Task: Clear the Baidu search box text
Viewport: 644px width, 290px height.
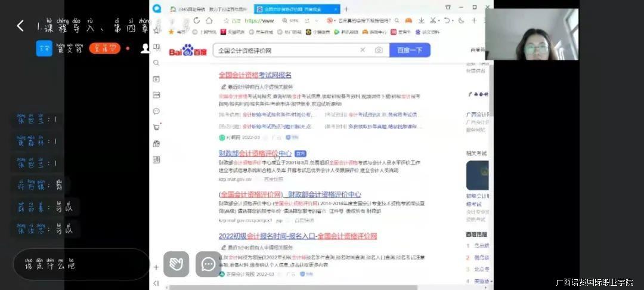Action: point(363,51)
